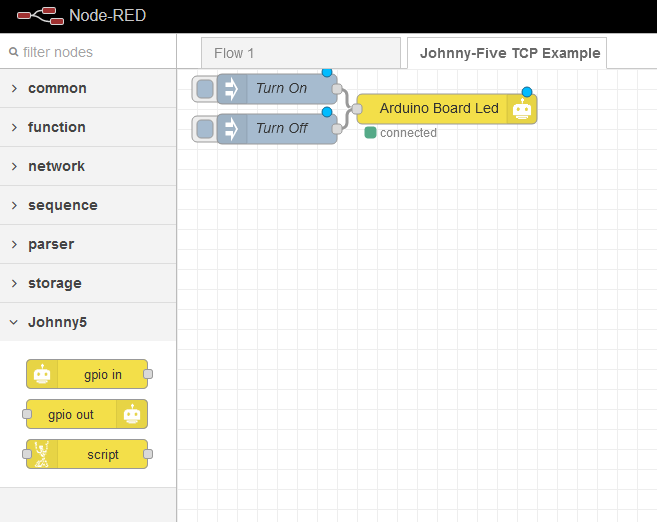Click blue changed-dot on Turn Off node
The height and width of the screenshot is (522, 657).
[x=327, y=112]
